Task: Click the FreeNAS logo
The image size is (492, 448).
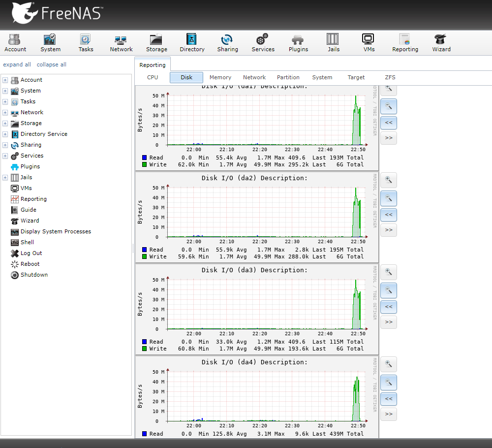Action: pyautogui.click(x=57, y=13)
